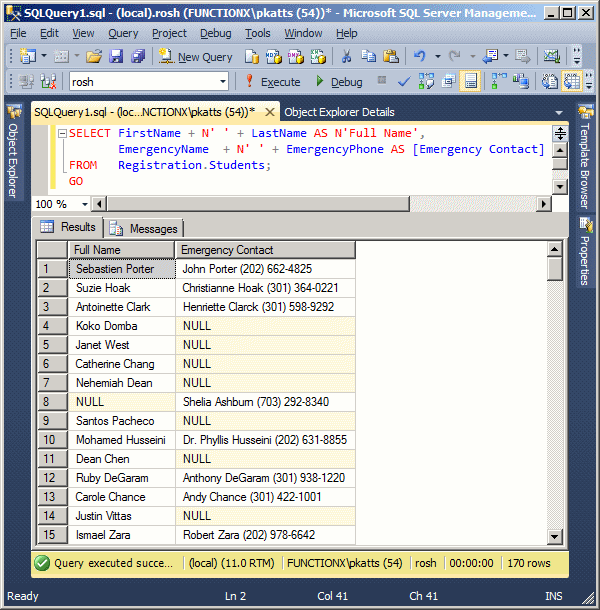Click the Save All icon
The width and height of the screenshot is (600, 610).
tap(138, 56)
